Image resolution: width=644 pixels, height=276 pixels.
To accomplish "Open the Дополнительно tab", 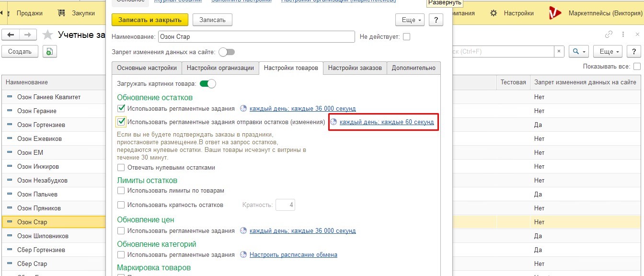I will tap(414, 68).
